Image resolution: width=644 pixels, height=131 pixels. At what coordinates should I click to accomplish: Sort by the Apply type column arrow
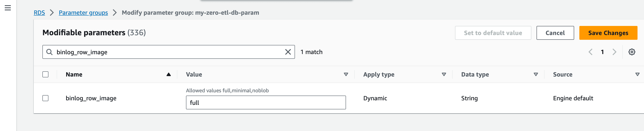point(444,75)
